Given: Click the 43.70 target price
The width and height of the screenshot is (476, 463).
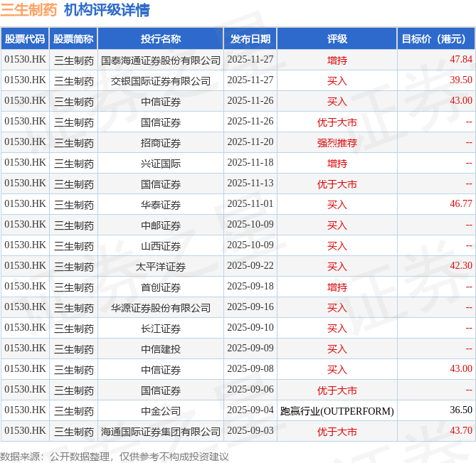Looking at the screenshot, I should [461, 431].
